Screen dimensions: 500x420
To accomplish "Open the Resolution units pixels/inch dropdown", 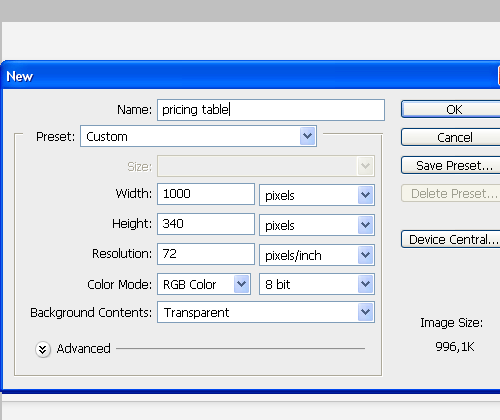I will [x=317, y=255].
